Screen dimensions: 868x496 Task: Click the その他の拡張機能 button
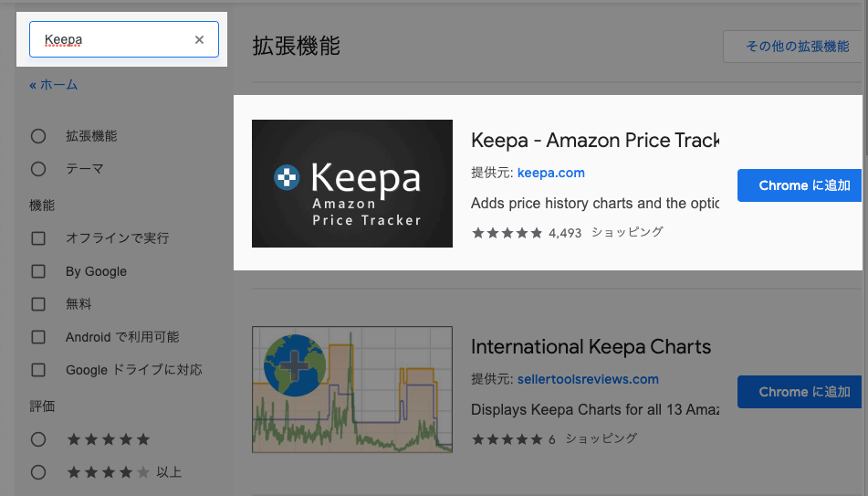tap(796, 47)
